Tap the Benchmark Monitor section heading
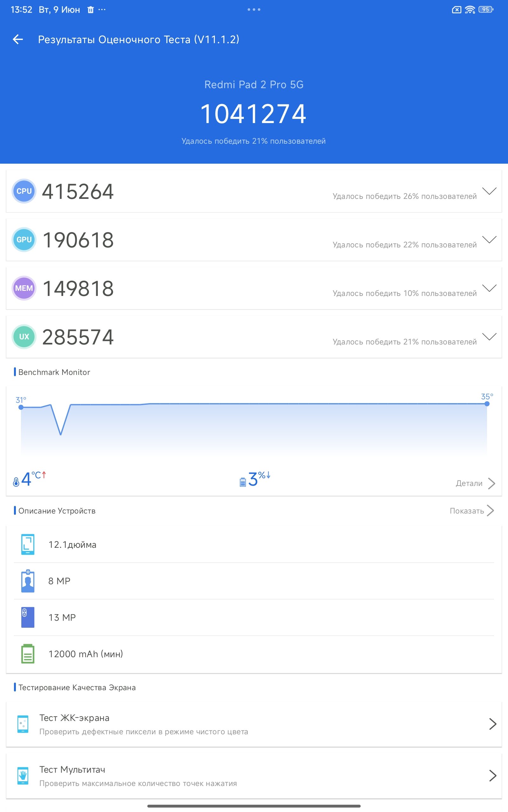The width and height of the screenshot is (508, 812). 54,372
